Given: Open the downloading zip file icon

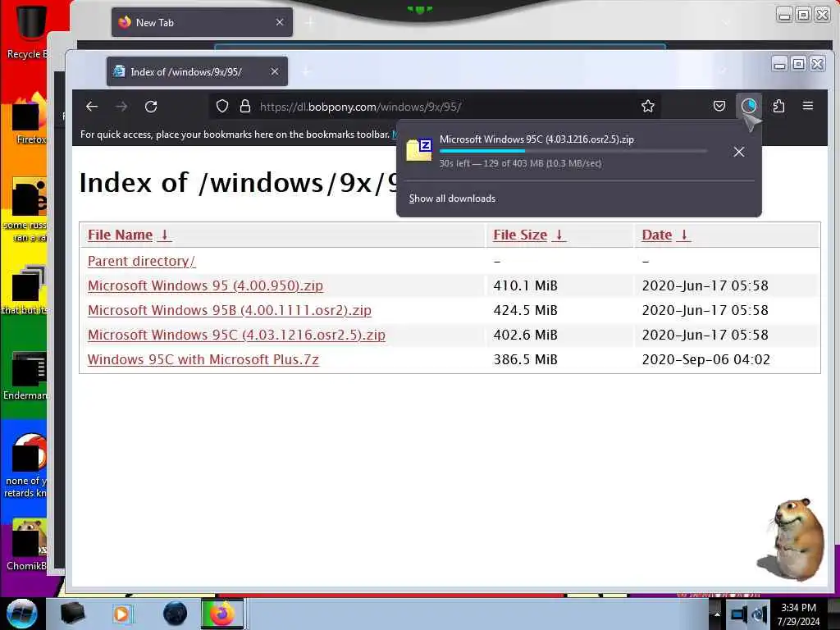Looking at the screenshot, I should pos(419,150).
